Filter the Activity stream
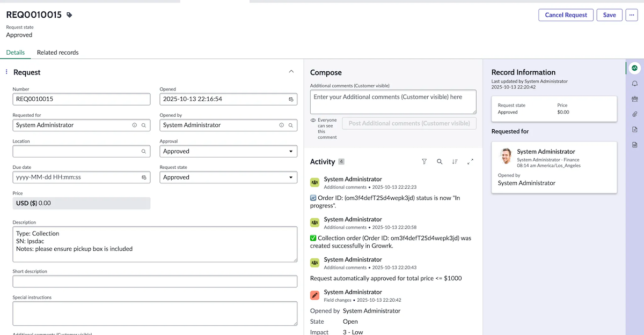 [424, 161]
